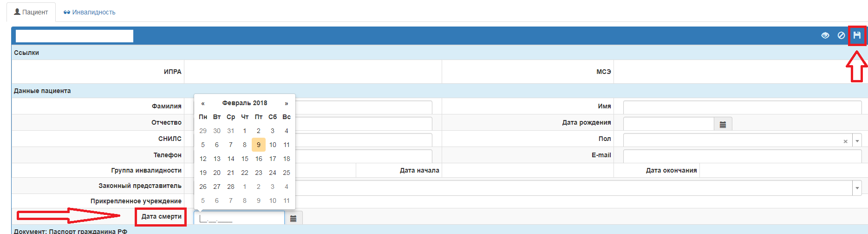Image resolution: width=868 pixels, height=234 pixels.
Task: Select highlighted date 9 in calendar
Action: pyautogui.click(x=259, y=145)
